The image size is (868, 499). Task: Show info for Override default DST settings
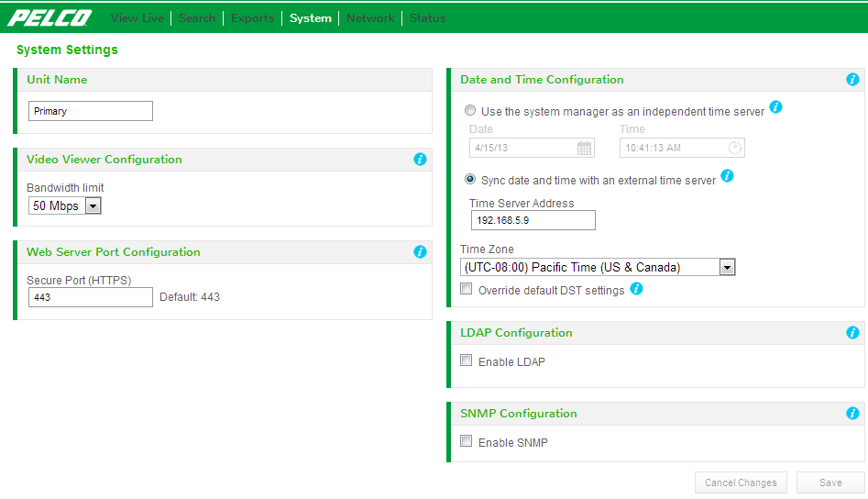point(636,288)
